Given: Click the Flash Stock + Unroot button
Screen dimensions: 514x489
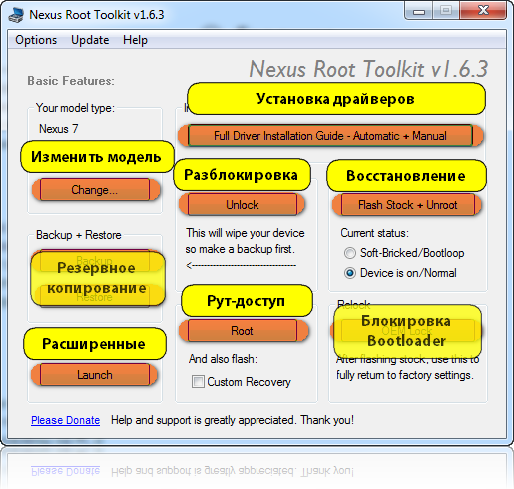Looking at the screenshot, I should (407, 204).
